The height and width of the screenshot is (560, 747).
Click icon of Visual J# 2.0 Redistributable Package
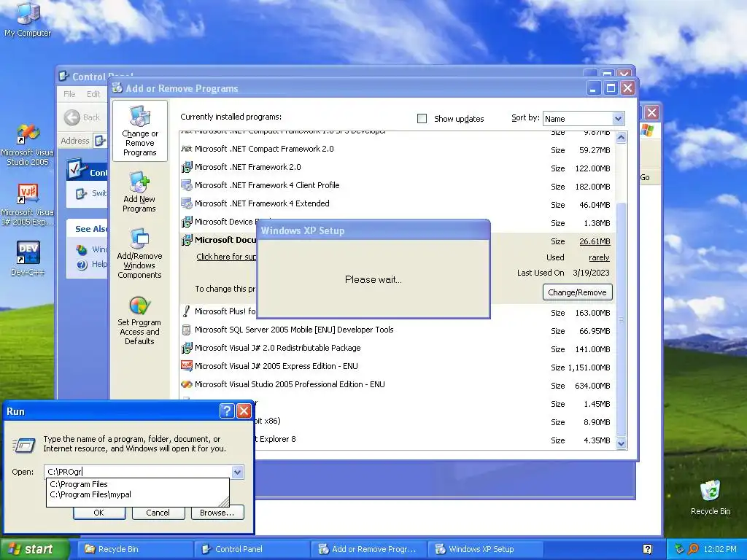(x=186, y=348)
